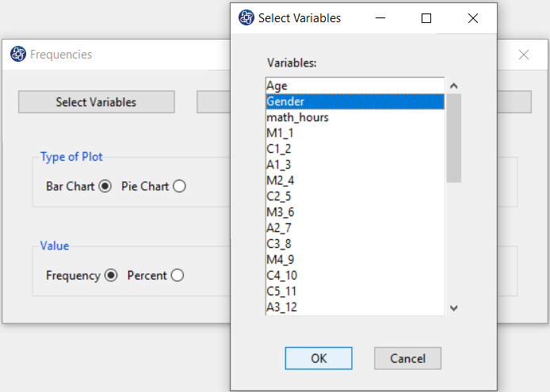The height and width of the screenshot is (392, 550).
Task: Select the M1_1 variable
Action: pos(355,133)
